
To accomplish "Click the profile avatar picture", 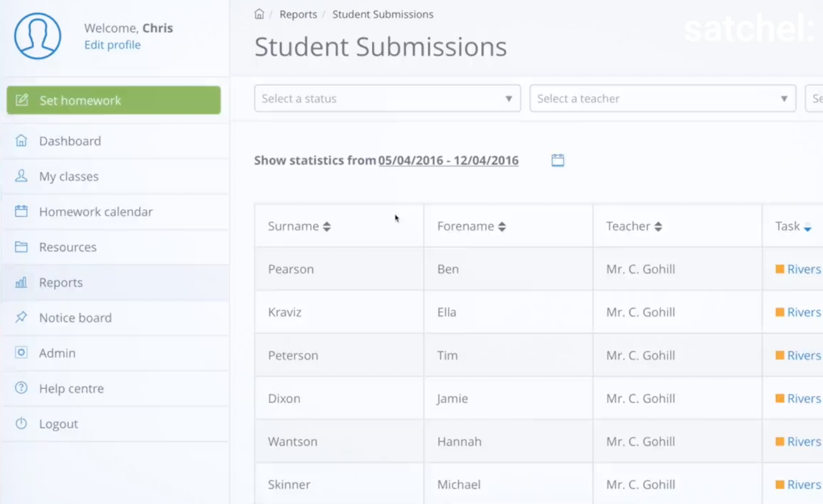I will (38, 35).
